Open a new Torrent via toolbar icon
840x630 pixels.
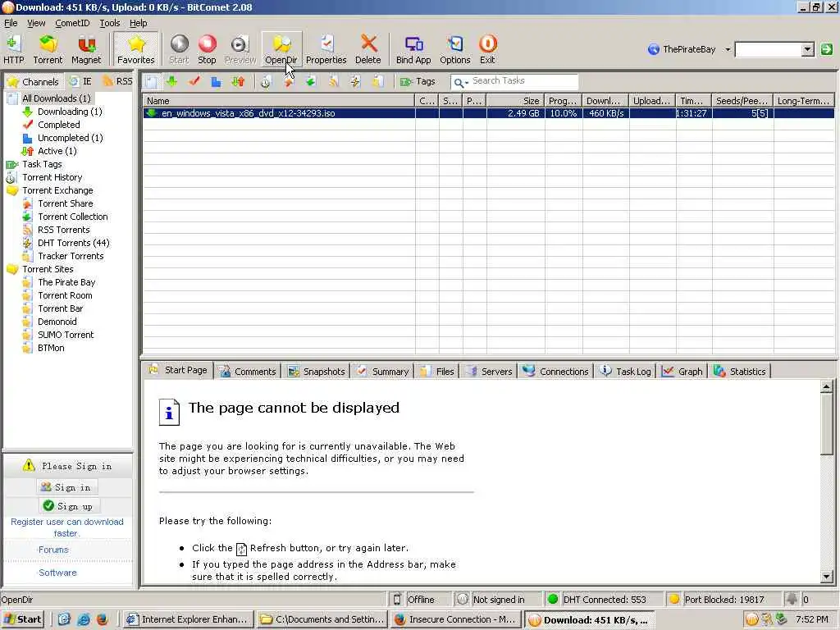[x=48, y=49]
